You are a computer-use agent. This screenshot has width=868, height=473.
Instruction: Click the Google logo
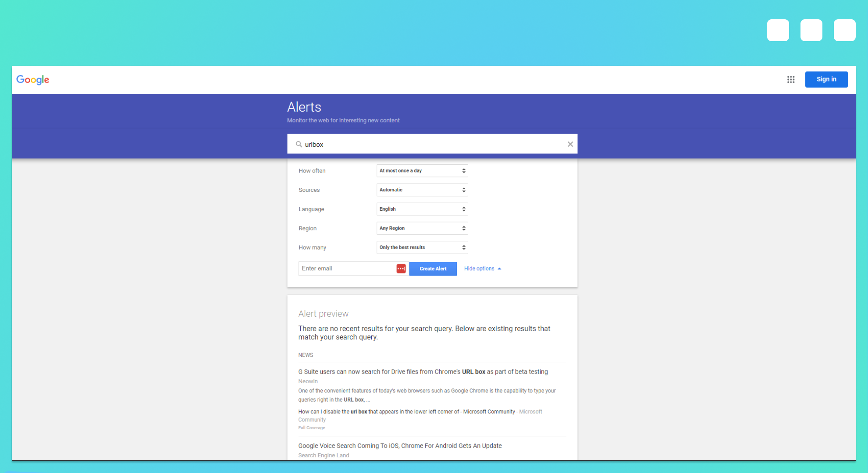(33, 80)
